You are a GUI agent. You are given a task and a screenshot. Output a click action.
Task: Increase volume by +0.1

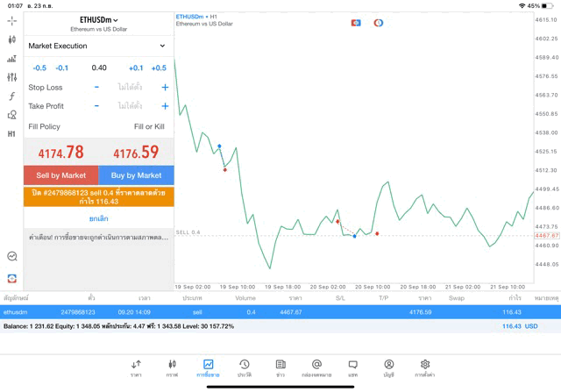(136, 68)
